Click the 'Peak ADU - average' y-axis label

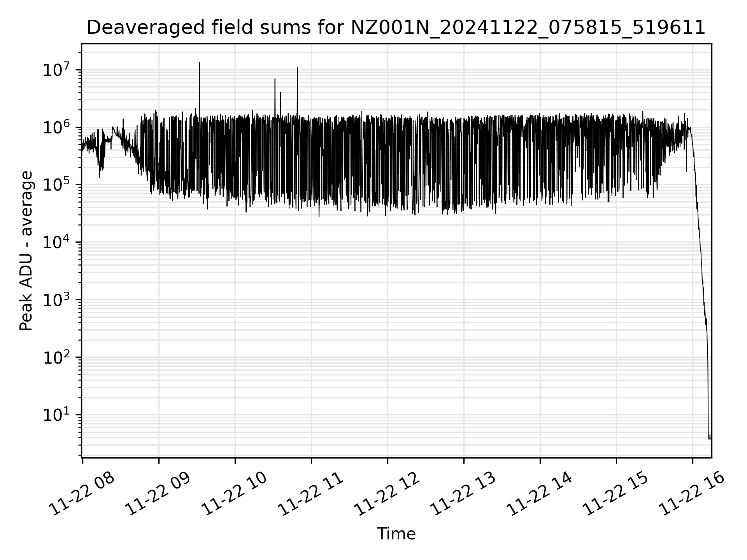pyautogui.click(x=26, y=251)
